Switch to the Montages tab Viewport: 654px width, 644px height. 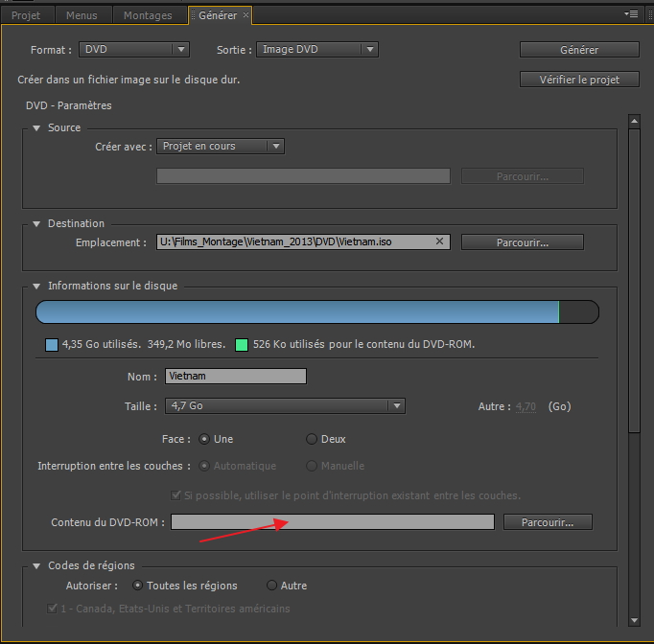(x=148, y=15)
